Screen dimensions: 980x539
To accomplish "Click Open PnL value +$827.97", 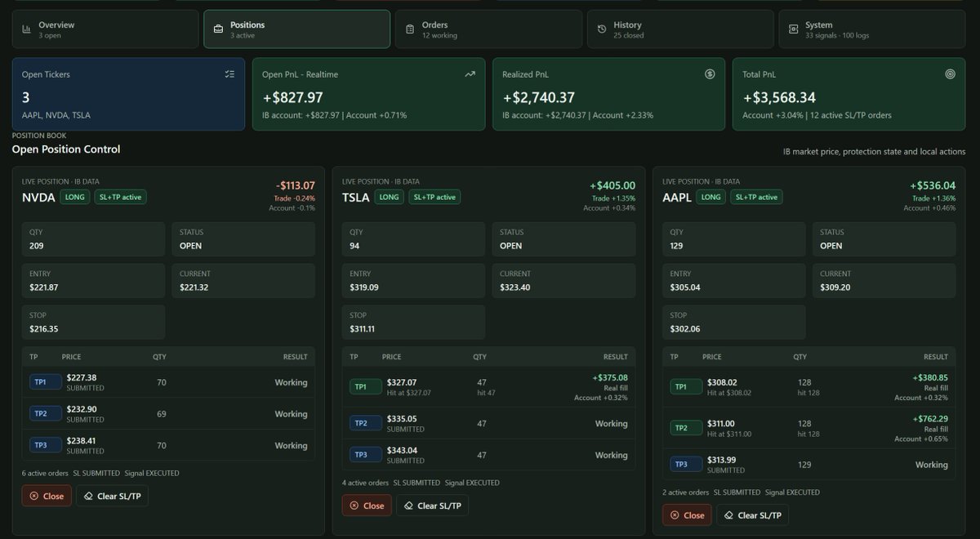I will point(293,97).
